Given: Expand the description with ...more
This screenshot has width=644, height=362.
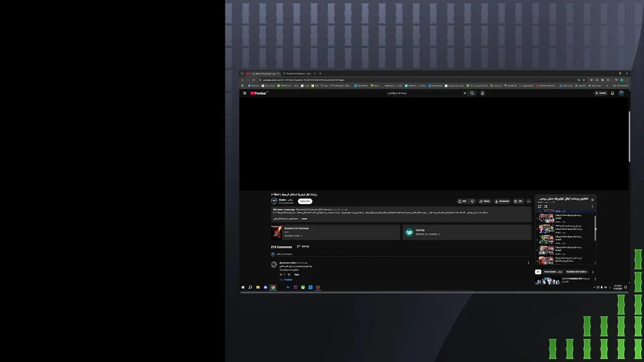Looking at the screenshot, I should click(303, 219).
